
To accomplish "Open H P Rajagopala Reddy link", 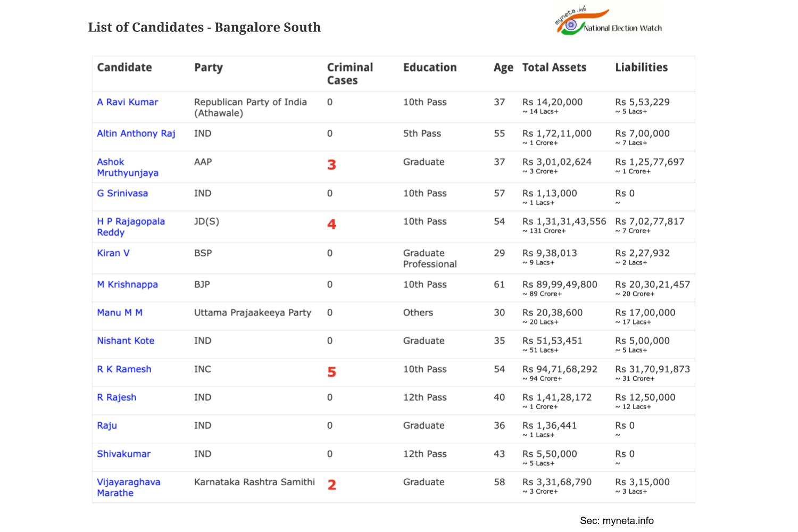I will point(131,227).
